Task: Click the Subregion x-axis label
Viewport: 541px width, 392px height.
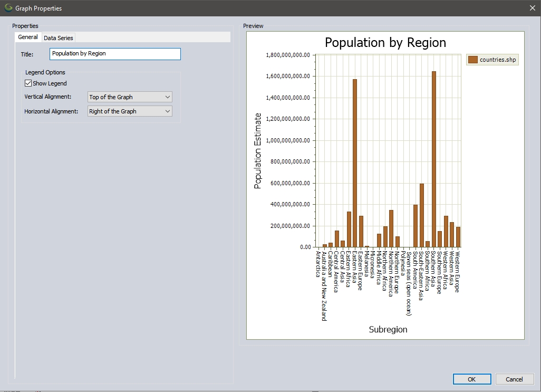Action: coord(388,330)
